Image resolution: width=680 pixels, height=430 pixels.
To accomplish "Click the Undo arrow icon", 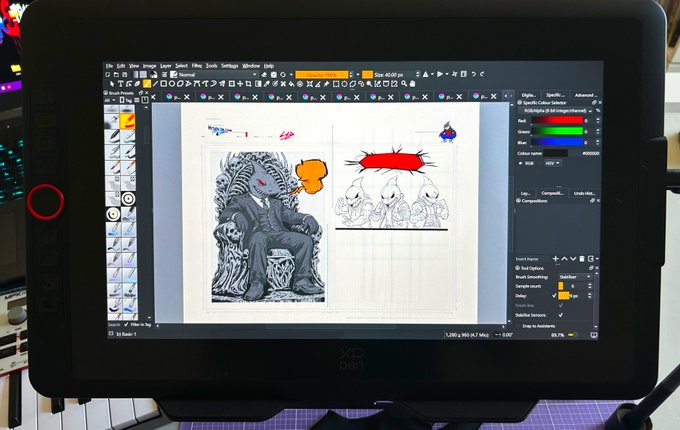I will (474, 74).
